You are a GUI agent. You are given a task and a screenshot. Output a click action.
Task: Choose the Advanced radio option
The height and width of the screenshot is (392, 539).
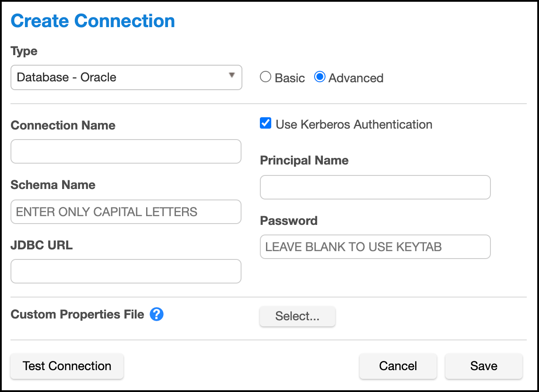320,77
